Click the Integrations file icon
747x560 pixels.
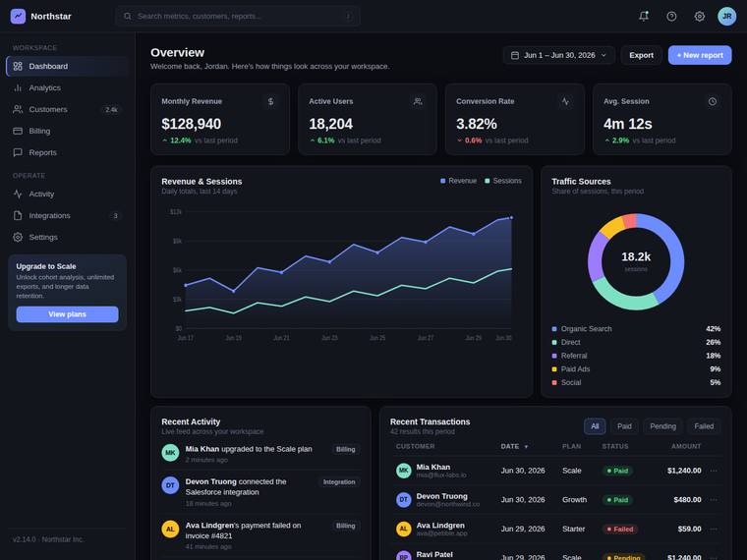click(x=18, y=215)
